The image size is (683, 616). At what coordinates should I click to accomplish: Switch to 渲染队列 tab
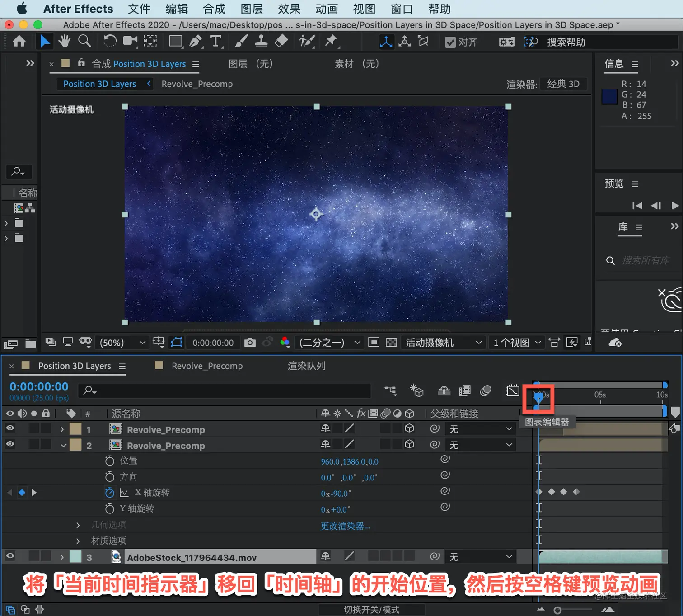click(x=307, y=366)
